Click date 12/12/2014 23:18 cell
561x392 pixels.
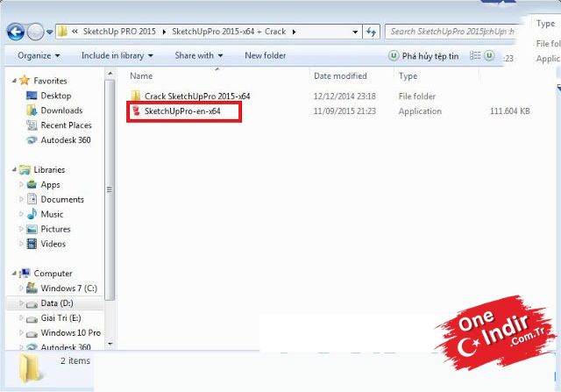click(x=344, y=96)
